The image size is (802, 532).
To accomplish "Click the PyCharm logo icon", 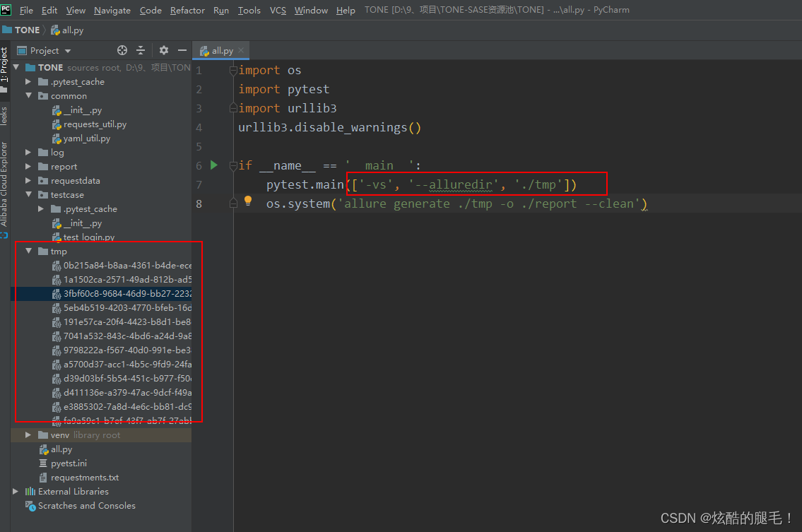I will tap(6, 9).
